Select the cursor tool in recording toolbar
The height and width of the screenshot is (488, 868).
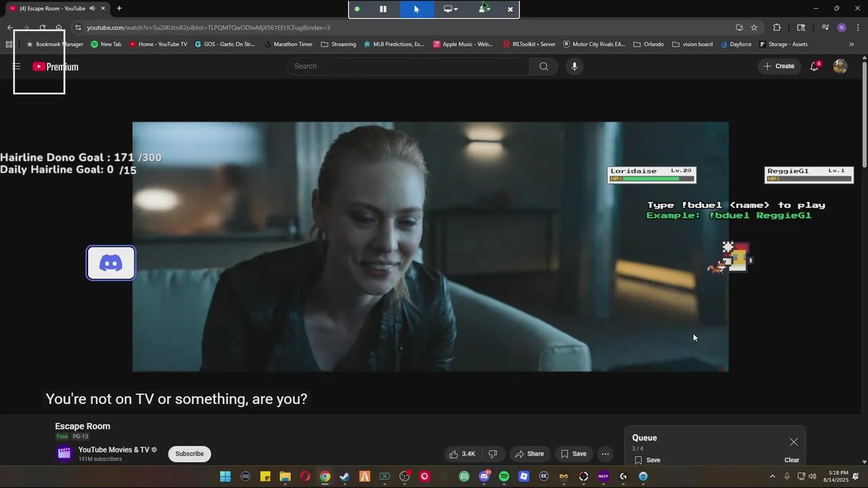coord(416,9)
